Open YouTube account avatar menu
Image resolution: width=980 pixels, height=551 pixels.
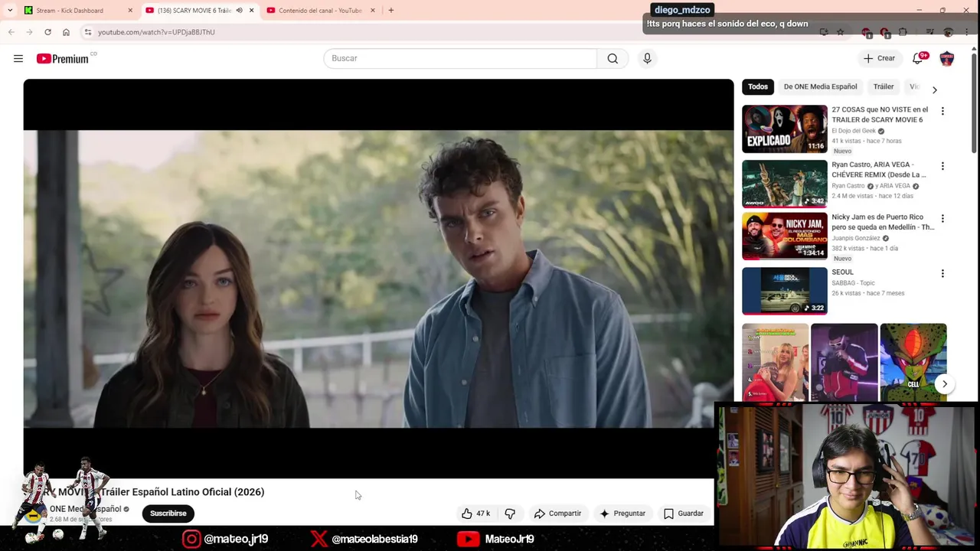947,58
